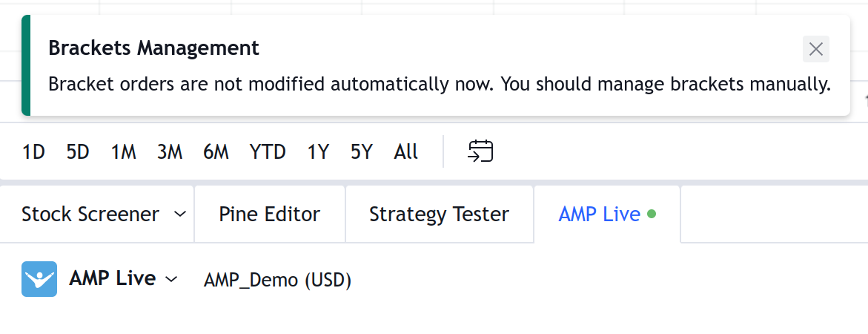The image size is (868, 334).
Task: Open the AMP_Demo (USD) account selector
Action: tap(277, 280)
